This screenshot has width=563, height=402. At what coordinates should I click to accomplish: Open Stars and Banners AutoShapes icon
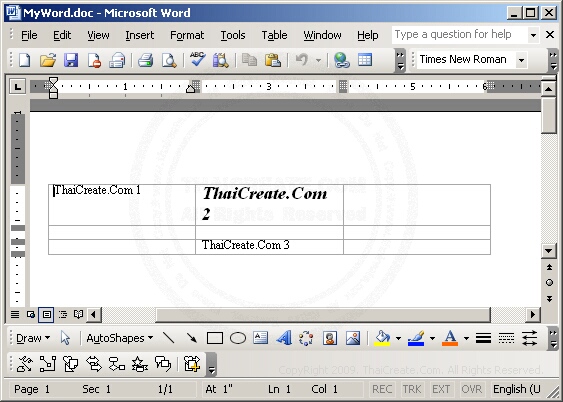(140, 364)
